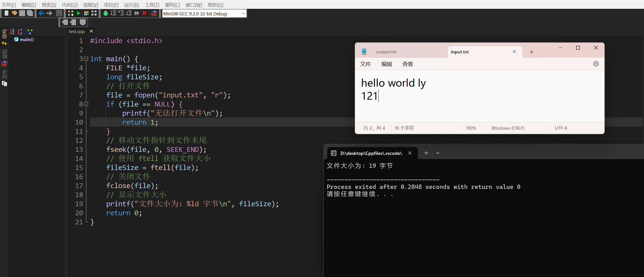
Task: Click the Step Over debug icon
Action: point(113,13)
